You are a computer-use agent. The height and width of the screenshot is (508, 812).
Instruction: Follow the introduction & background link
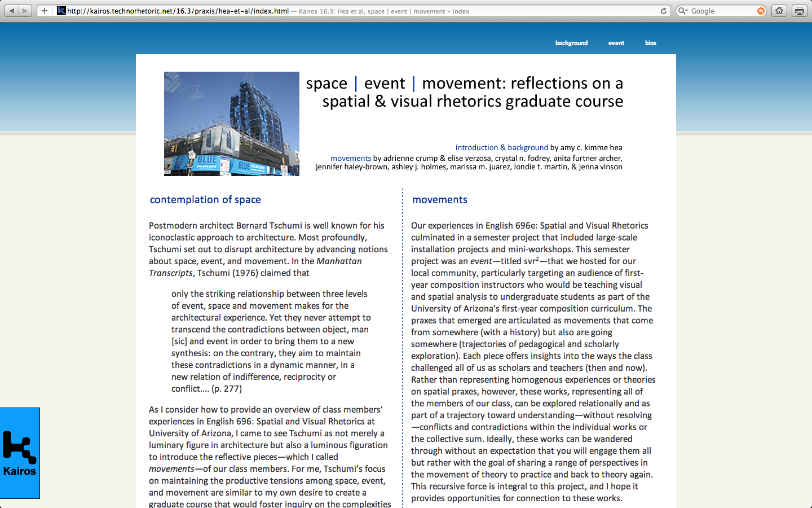pos(501,147)
